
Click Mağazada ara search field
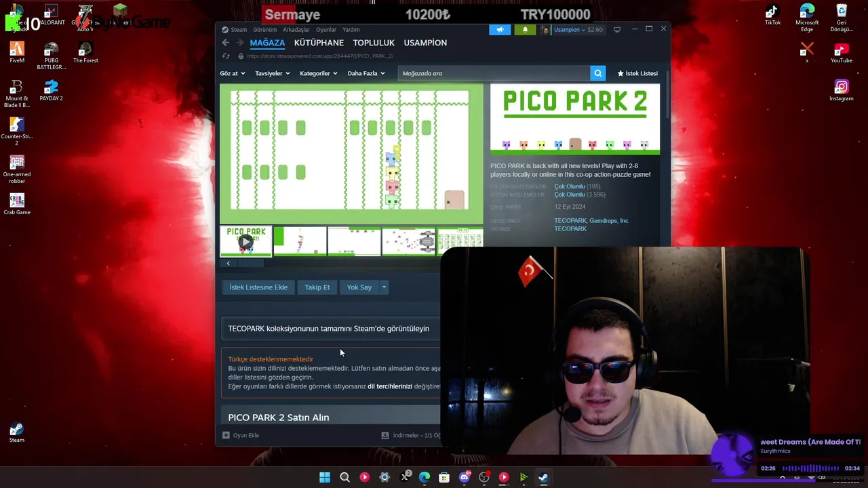[x=493, y=73]
